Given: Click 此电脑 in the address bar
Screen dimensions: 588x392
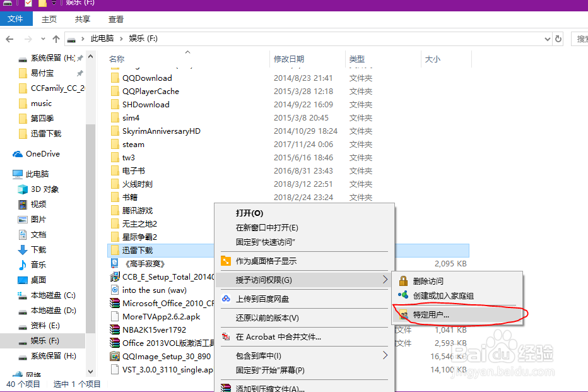Looking at the screenshot, I should [x=102, y=39].
